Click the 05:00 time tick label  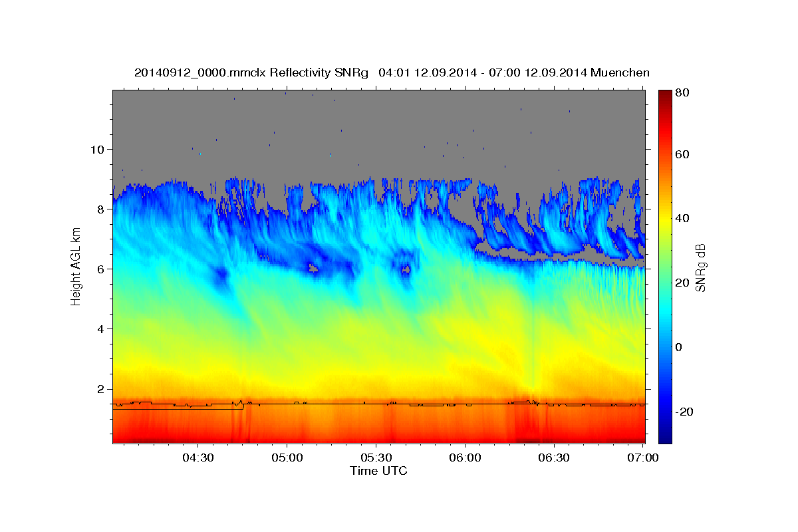287,458
